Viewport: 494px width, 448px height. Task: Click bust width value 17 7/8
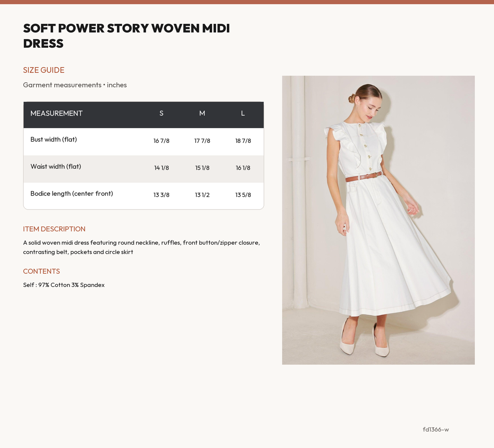pos(202,141)
